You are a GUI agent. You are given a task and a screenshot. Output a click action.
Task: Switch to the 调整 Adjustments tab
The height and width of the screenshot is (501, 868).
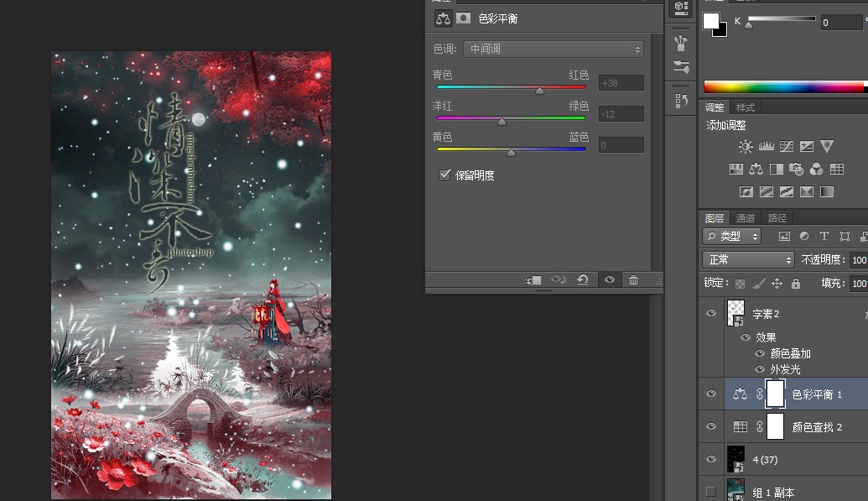pos(714,107)
